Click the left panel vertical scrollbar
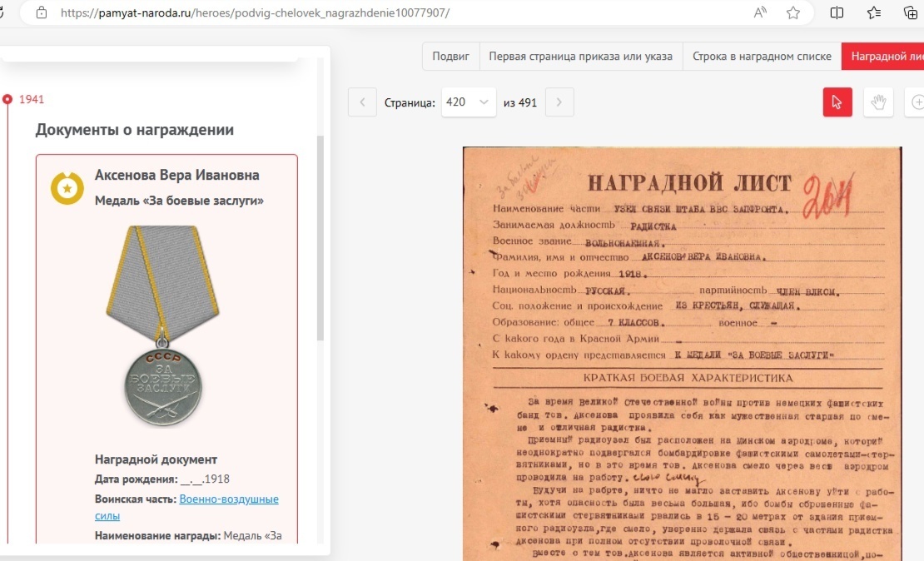 tap(320, 239)
